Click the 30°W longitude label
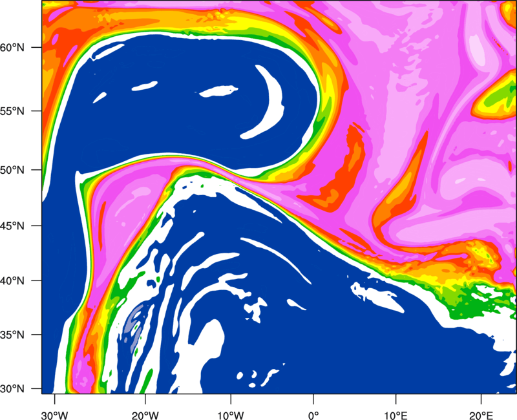517x420 pixels. pos(54,415)
